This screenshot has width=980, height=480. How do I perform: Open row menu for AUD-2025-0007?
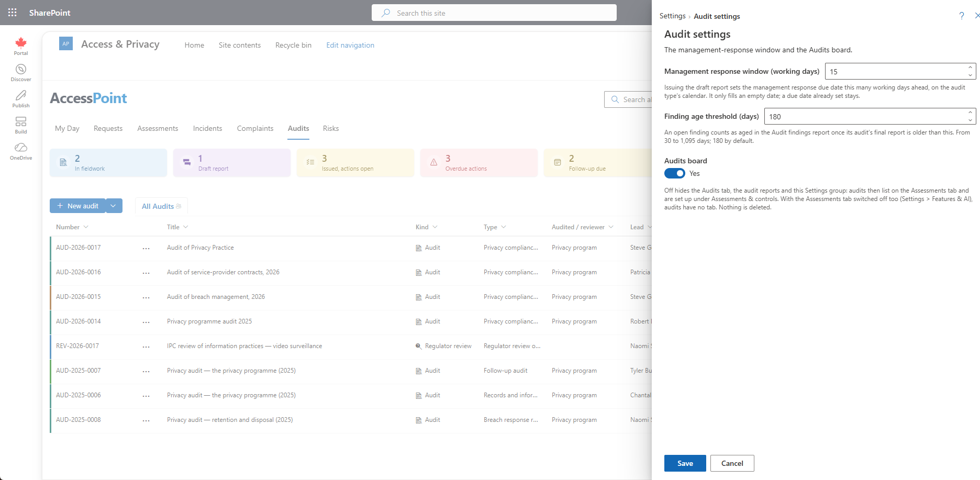click(146, 371)
